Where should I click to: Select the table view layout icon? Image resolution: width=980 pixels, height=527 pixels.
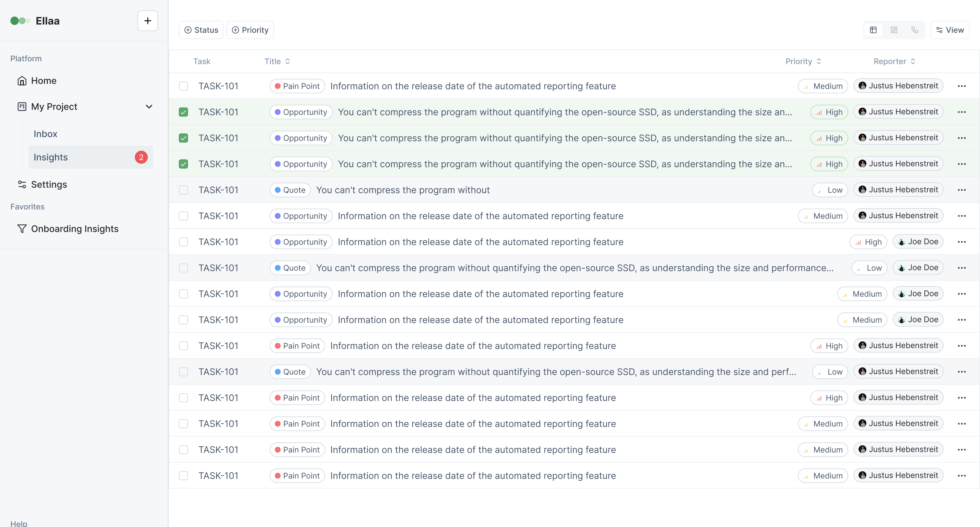(873, 30)
